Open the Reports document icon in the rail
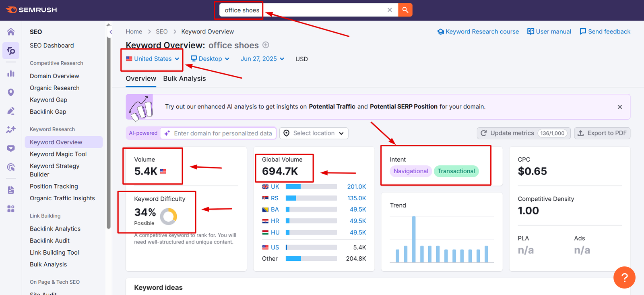 click(11, 190)
